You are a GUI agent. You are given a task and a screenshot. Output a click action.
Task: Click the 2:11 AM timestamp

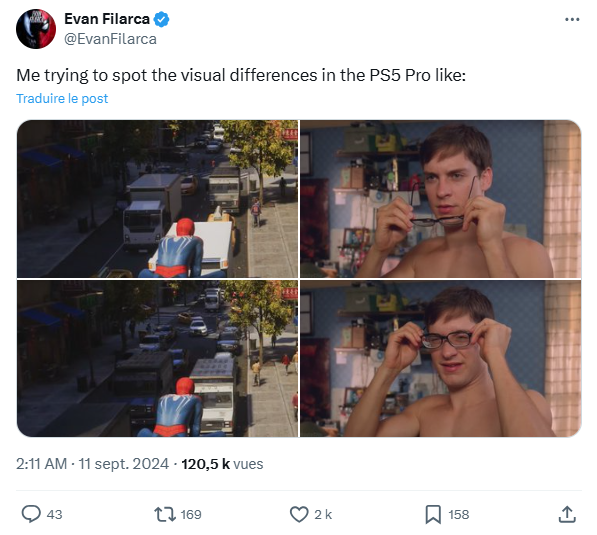click(x=42, y=464)
